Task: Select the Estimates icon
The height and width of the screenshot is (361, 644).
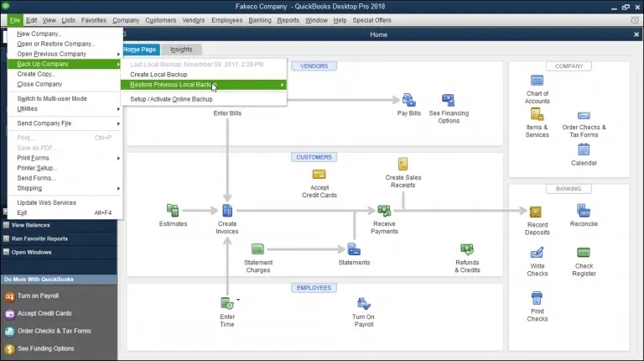Action: (x=173, y=211)
